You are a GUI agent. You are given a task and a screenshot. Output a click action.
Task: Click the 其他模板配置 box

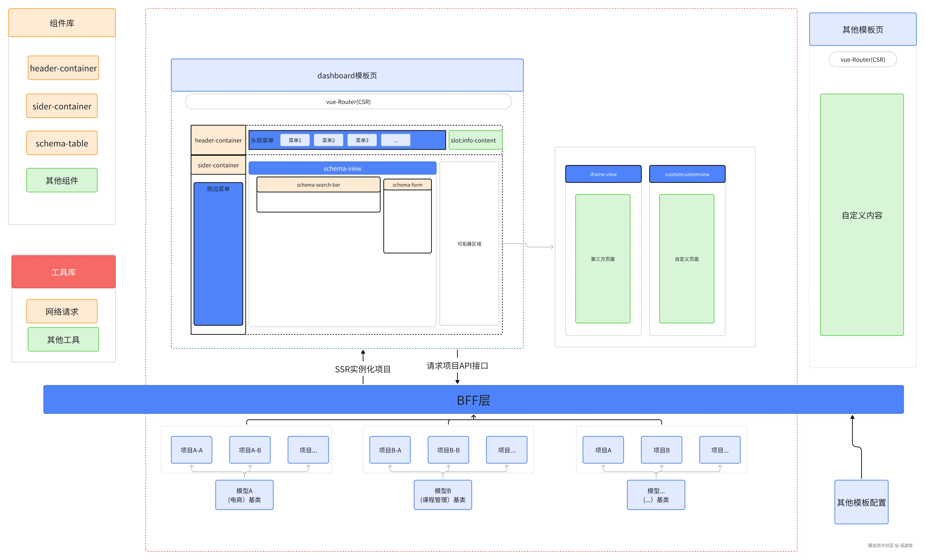861,502
